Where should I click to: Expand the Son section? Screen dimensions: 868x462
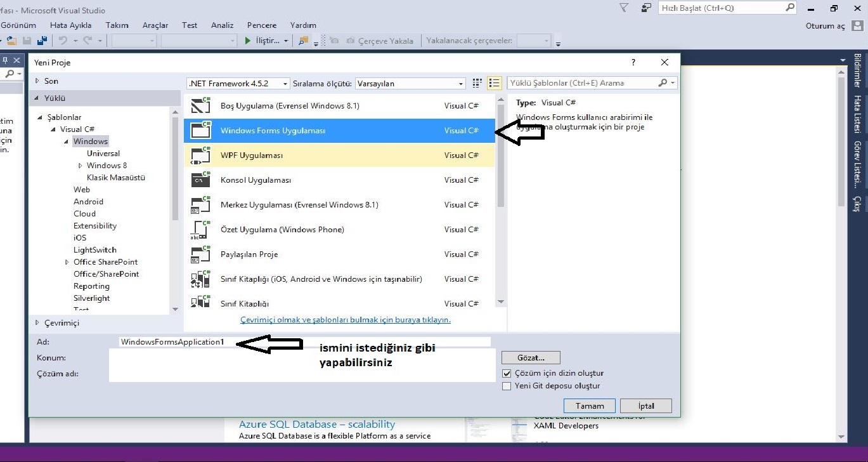(x=37, y=81)
